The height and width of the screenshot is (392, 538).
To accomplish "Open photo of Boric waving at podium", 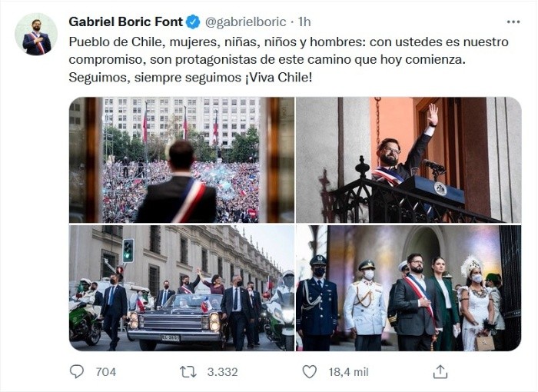I will [409, 160].
